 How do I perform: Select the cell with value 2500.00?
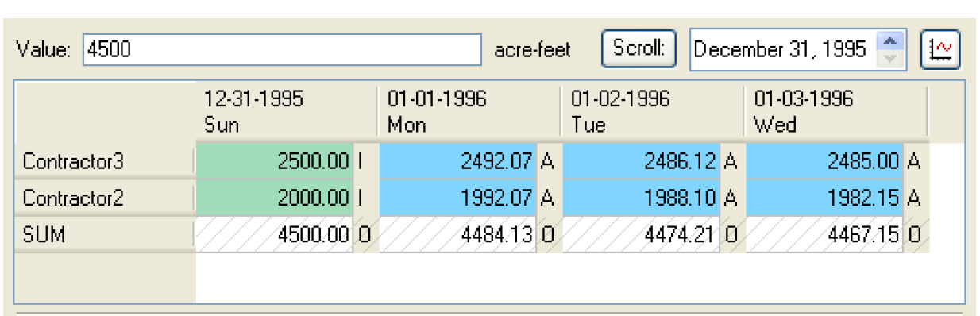275,162
